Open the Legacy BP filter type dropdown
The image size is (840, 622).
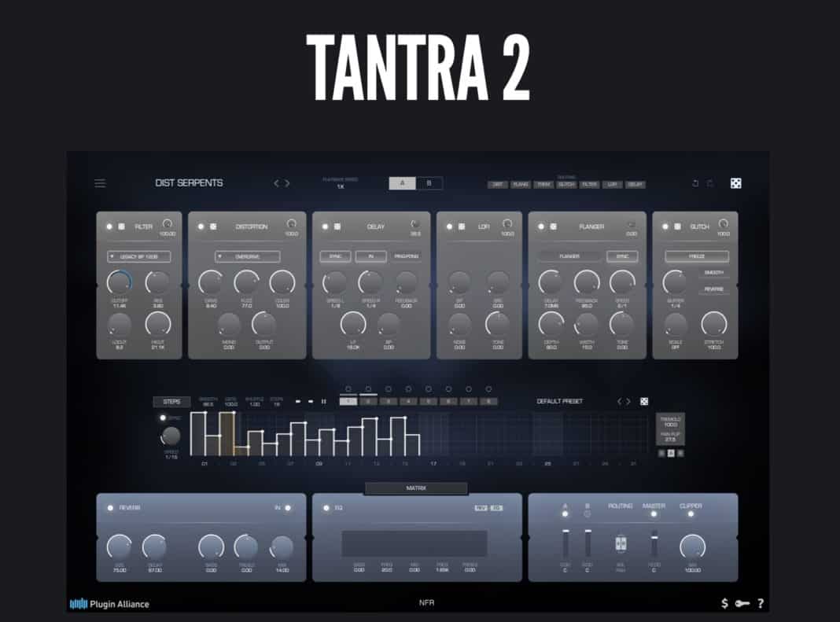click(x=139, y=256)
